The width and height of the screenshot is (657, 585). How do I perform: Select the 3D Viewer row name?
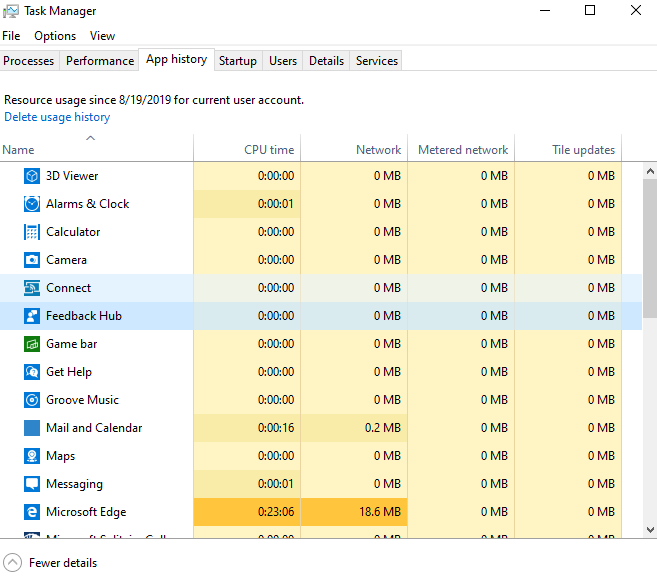72,176
